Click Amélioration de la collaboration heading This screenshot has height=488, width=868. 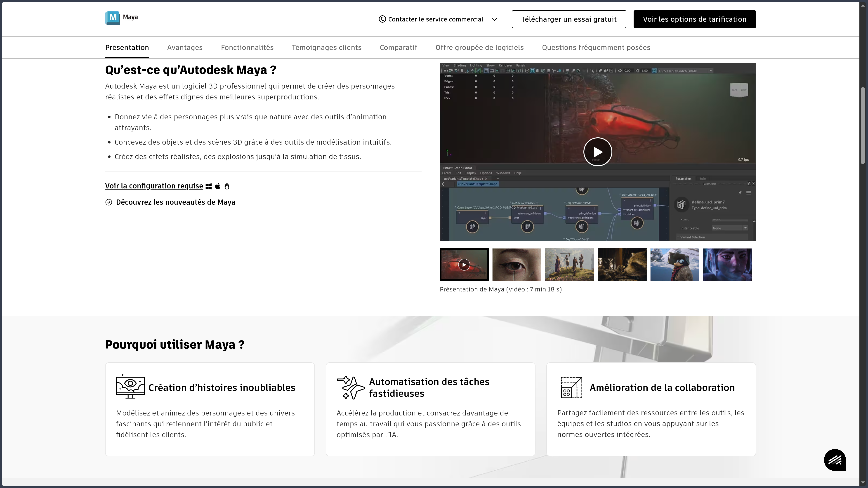click(662, 388)
